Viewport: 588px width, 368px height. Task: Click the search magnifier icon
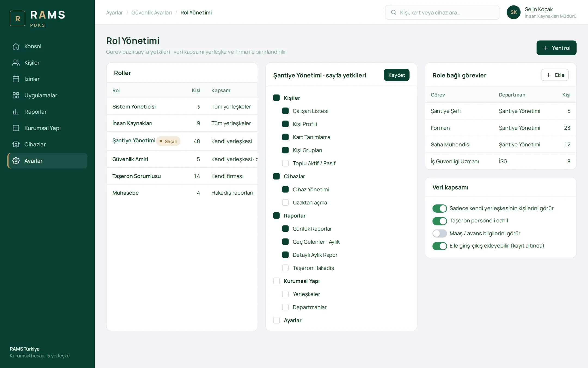tap(394, 12)
